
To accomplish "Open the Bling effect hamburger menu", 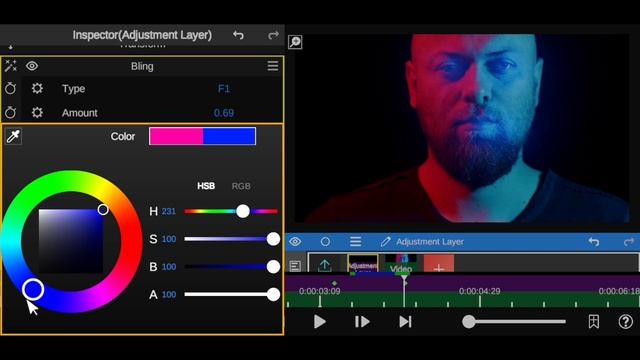I will coord(273,66).
